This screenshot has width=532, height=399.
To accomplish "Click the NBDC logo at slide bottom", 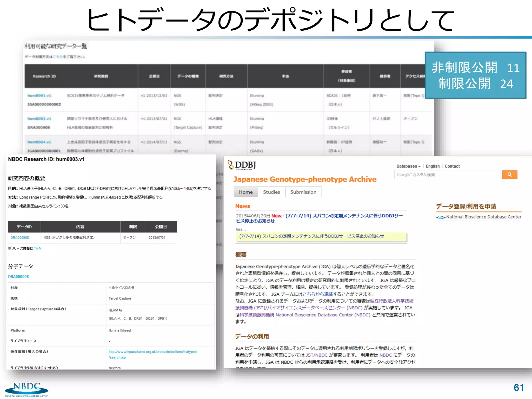I will [x=26, y=389].
